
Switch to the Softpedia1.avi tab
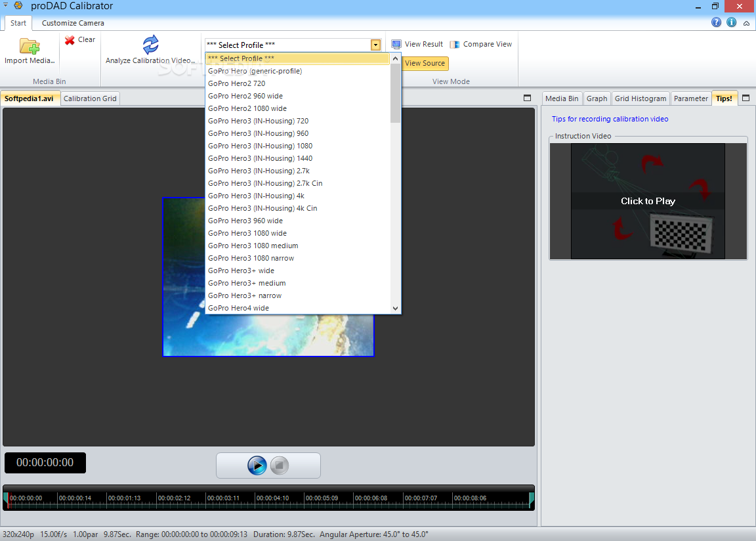tap(30, 98)
